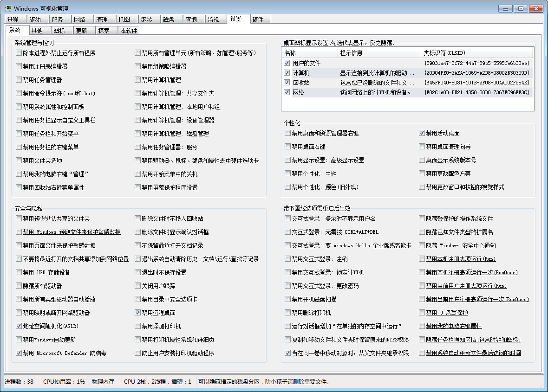Enable the 禁用 U 盘写保护 checkbox

(422, 313)
